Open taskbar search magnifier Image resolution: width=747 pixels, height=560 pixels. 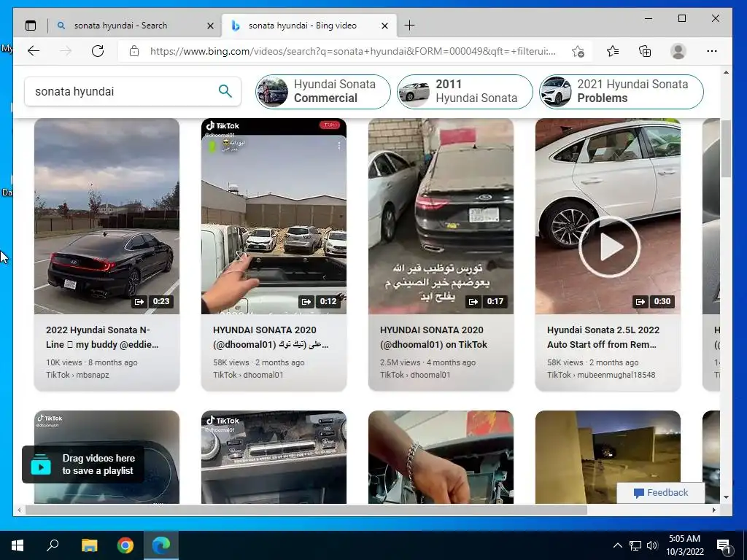53,545
